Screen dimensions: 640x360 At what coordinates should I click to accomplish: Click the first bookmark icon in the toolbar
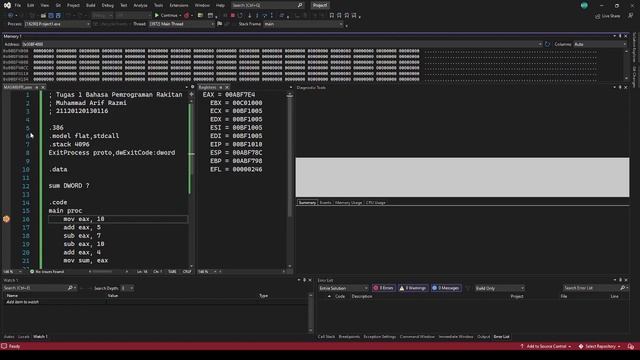coord(331,16)
